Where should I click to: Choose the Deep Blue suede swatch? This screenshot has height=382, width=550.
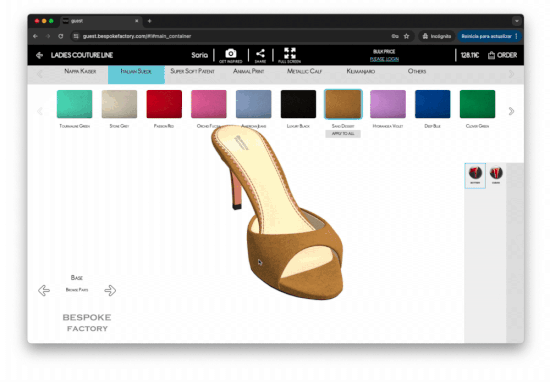(x=432, y=104)
